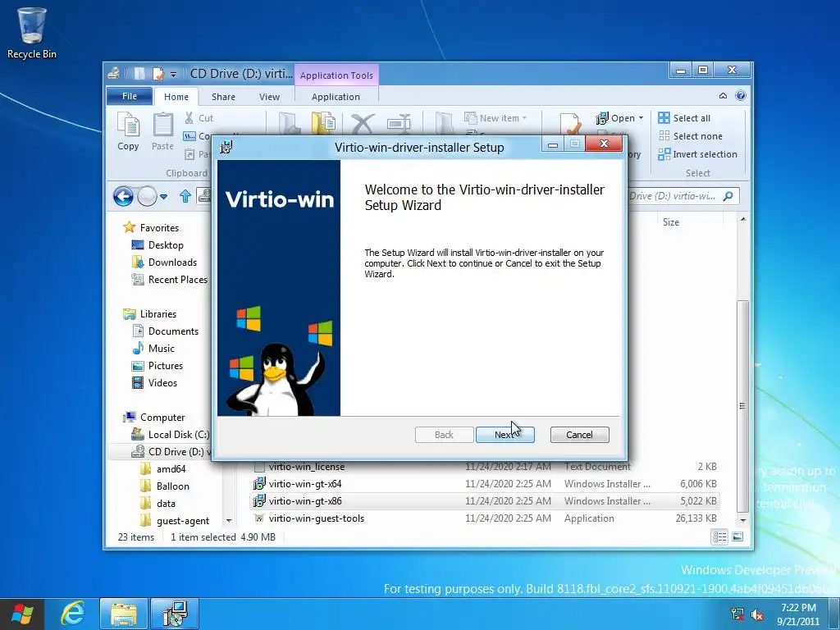Viewport: 840px width, 630px height.
Task: Click Select none in the ribbon
Action: (691, 136)
